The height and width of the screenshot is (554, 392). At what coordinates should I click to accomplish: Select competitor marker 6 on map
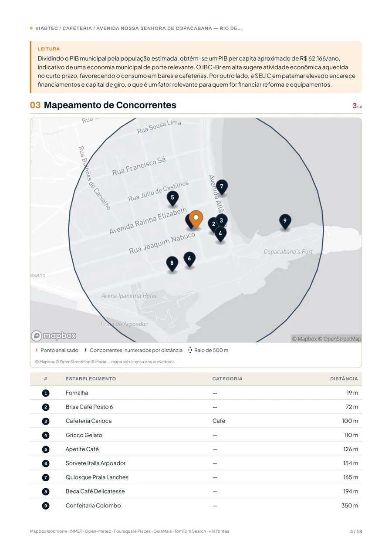[189, 260]
